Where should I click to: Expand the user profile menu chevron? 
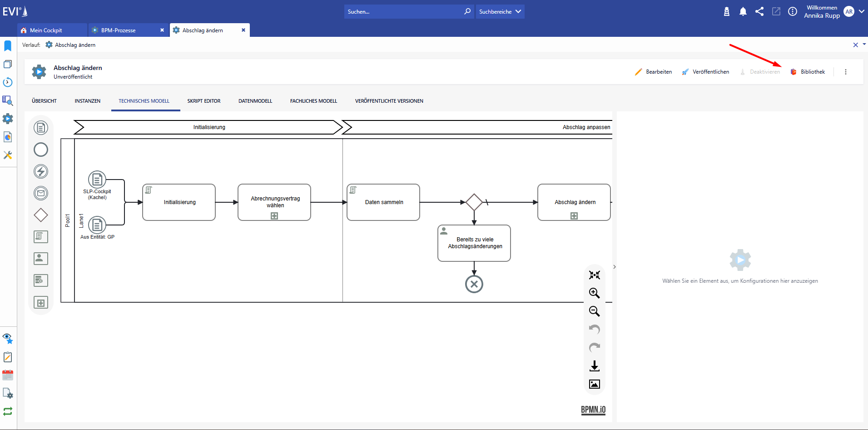[861, 12]
